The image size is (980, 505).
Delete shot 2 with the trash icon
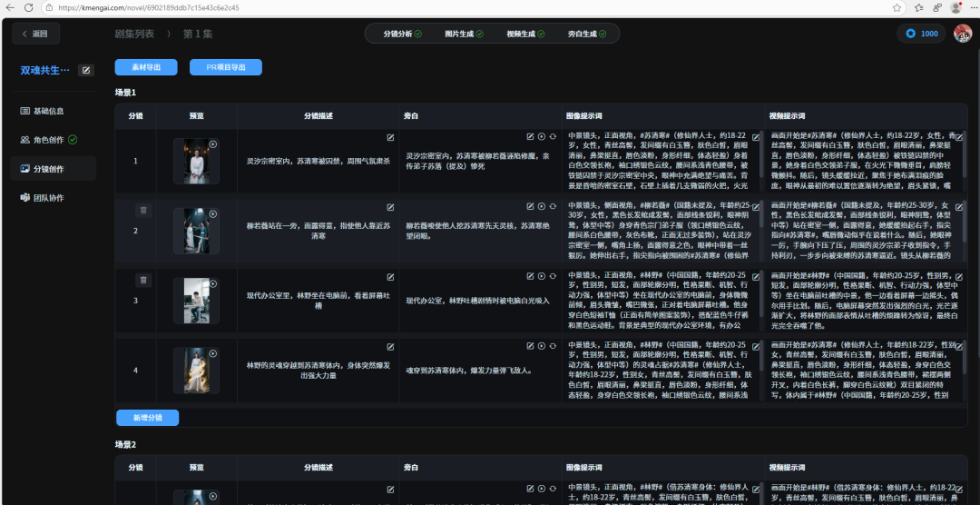[142, 211]
